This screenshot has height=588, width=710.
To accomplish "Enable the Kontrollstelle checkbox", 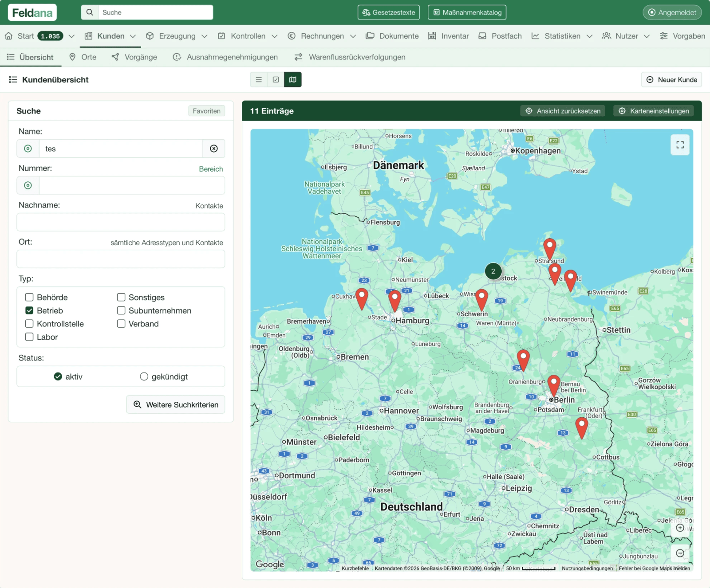I will pos(29,324).
